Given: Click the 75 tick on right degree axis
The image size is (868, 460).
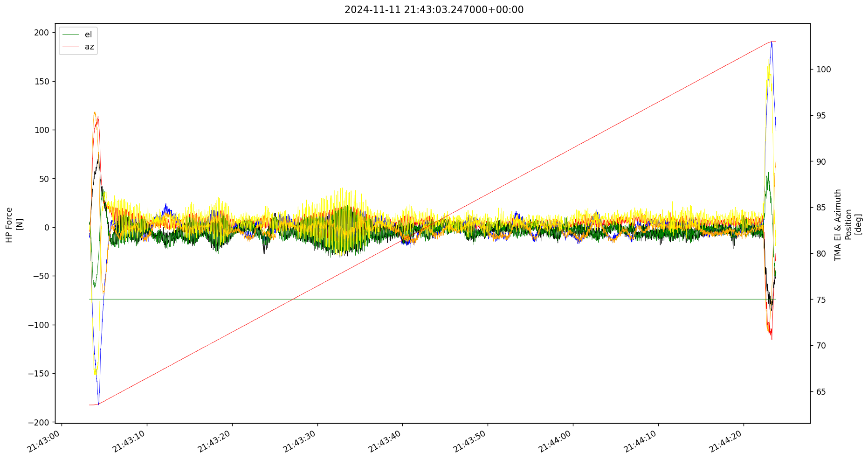Looking at the screenshot, I should (x=820, y=300).
